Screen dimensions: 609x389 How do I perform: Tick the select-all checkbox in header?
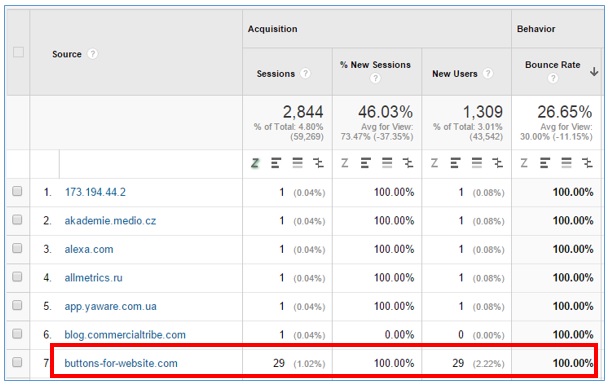tap(18, 52)
